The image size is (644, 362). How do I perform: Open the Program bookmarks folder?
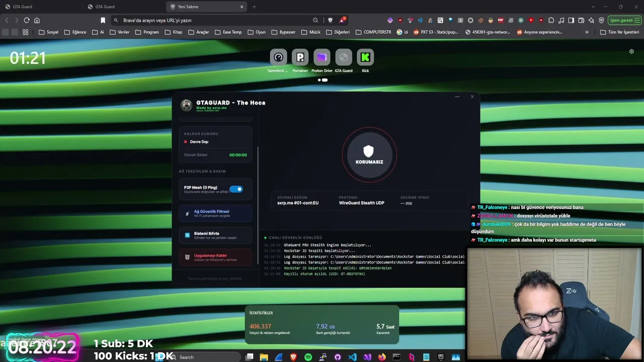coord(146,32)
